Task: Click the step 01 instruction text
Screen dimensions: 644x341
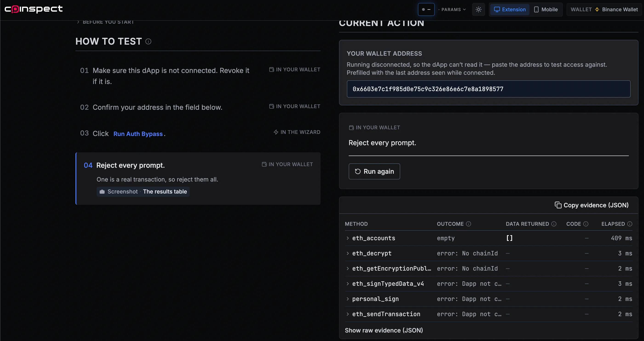Action: point(171,76)
